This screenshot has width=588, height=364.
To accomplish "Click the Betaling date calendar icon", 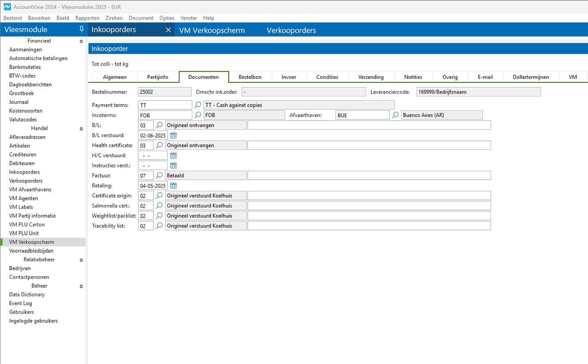I will tap(173, 186).
